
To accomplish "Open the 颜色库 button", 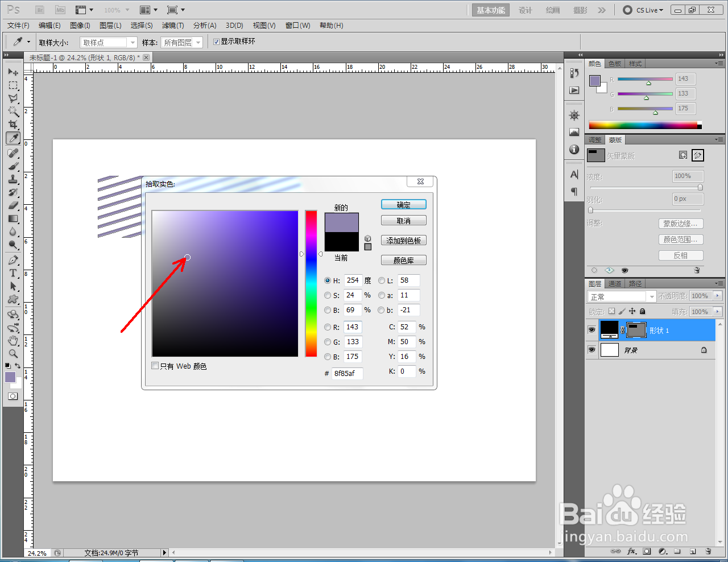I will point(404,261).
